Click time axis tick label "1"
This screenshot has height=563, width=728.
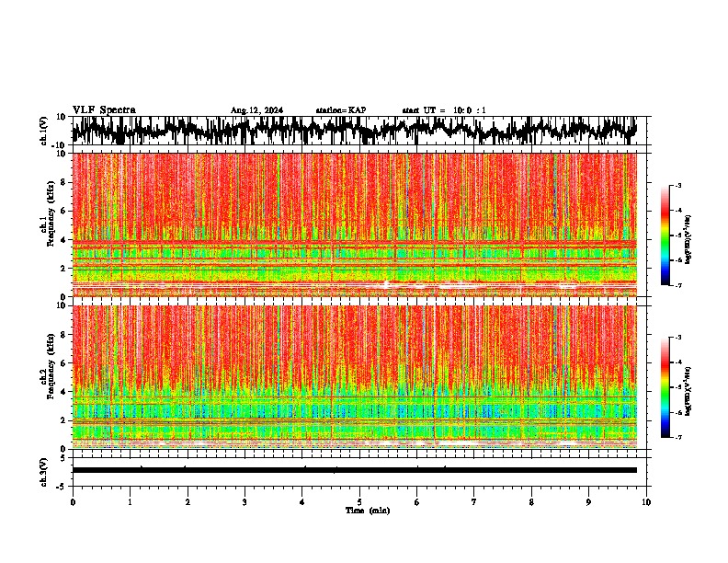pos(130,502)
